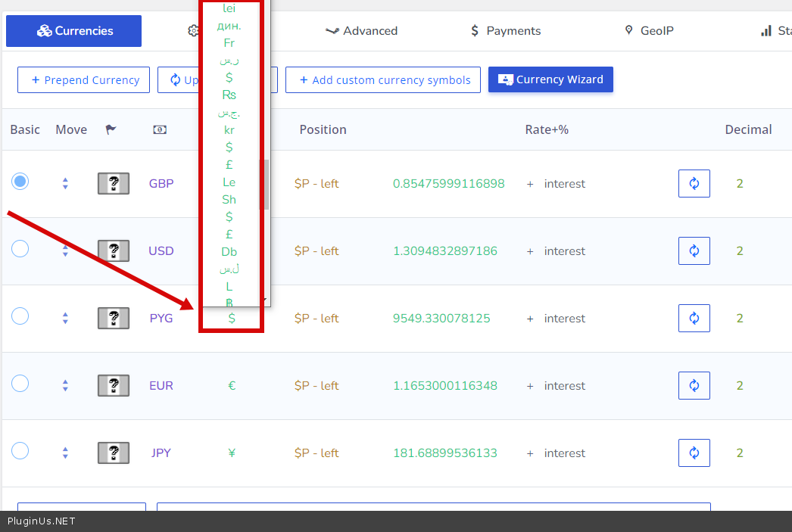Open position dropdown for GBP row
The height and width of the screenshot is (532, 792).
click(x=316, y=183)
